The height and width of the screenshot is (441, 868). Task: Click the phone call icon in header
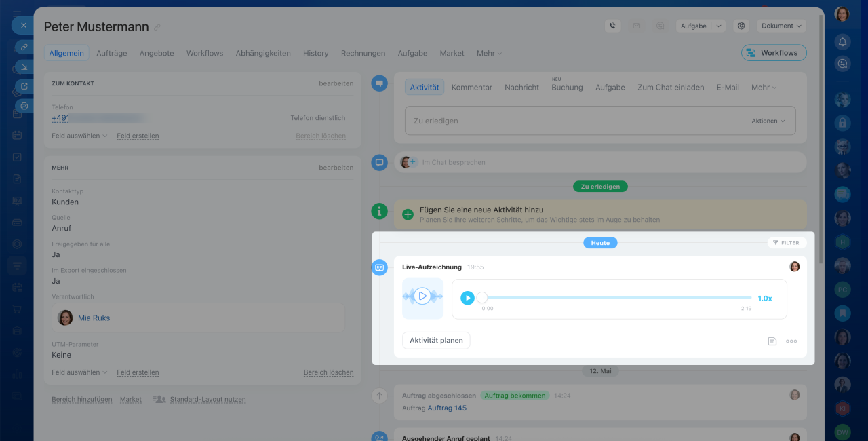click(613, 26)
